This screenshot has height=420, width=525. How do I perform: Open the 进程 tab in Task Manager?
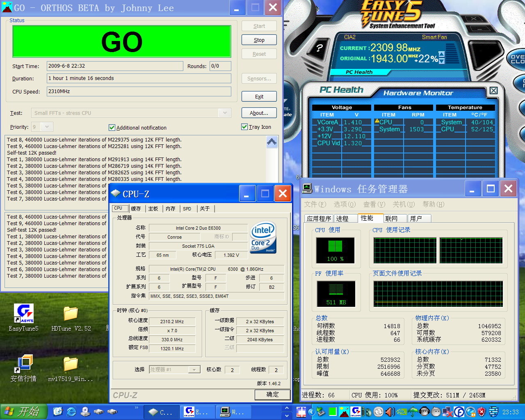click(342, 219)
